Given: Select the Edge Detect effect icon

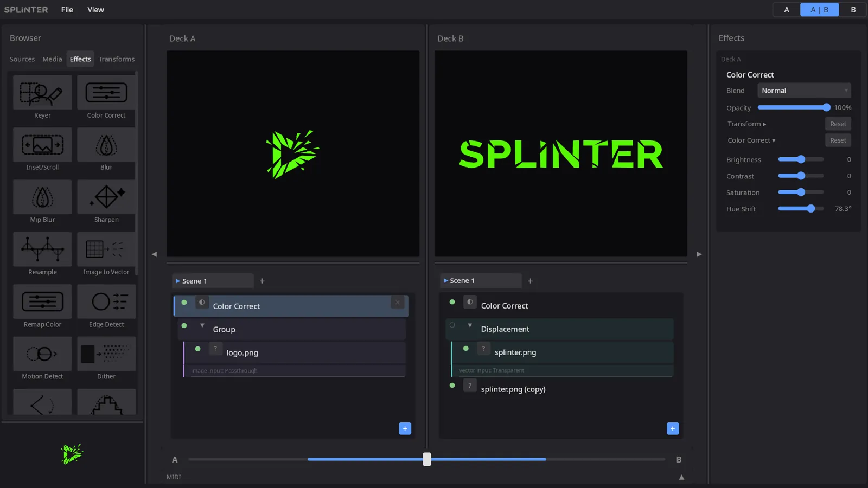Looking at the screenshot, I should [x=106, y=301].
